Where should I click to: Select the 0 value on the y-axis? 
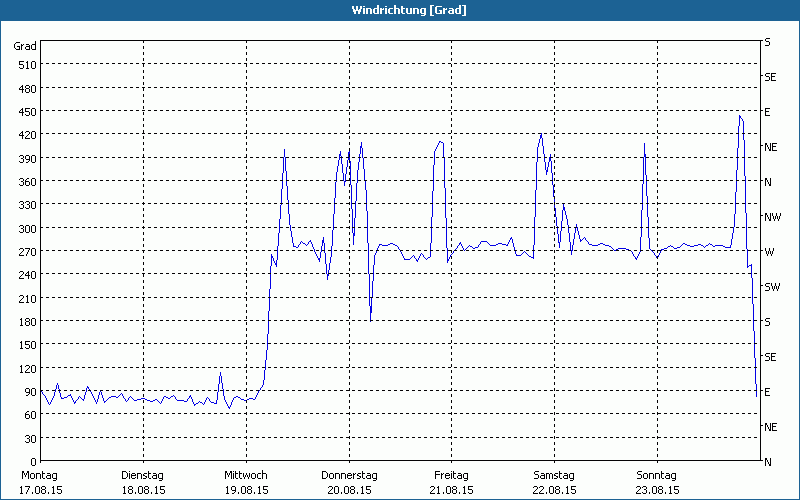(x=33, y=461)
